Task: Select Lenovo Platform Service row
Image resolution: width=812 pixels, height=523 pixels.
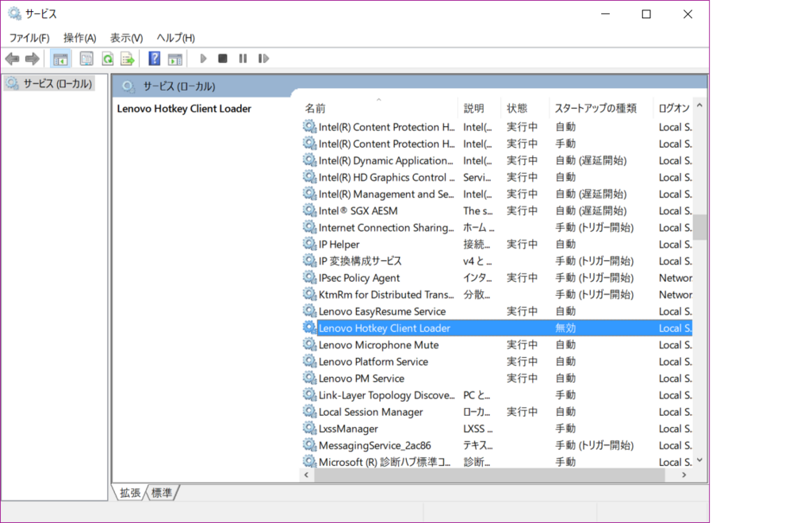Action: [497, 361]
